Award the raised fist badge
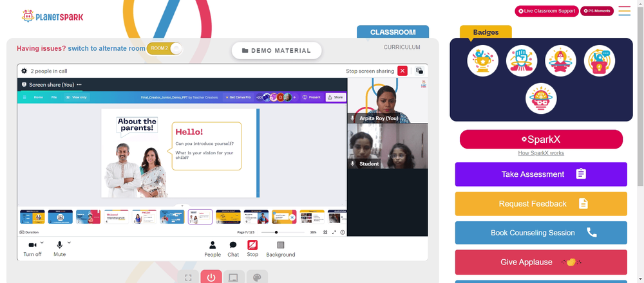 point(522,60)
